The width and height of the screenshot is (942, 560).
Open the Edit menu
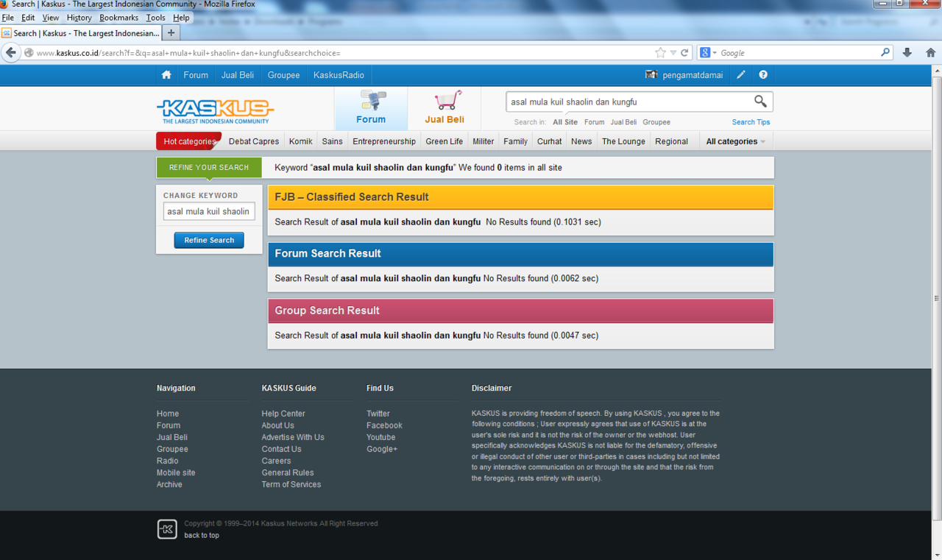coord(28,18)
